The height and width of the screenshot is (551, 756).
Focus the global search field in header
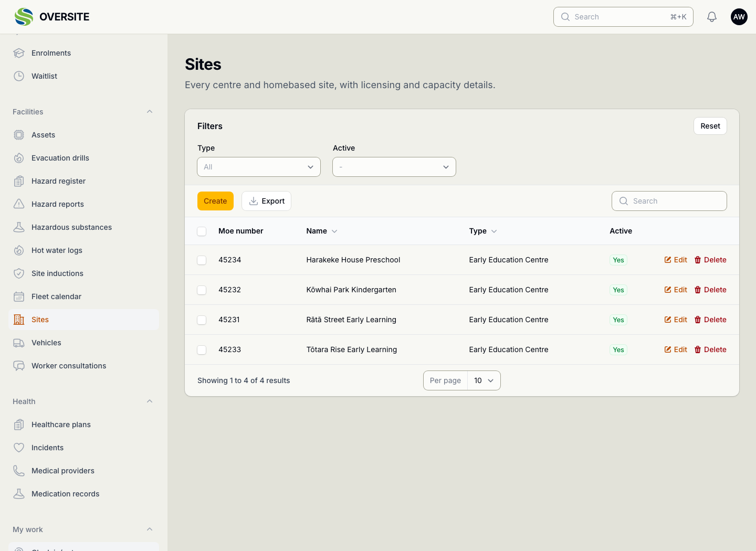point(623,17)
